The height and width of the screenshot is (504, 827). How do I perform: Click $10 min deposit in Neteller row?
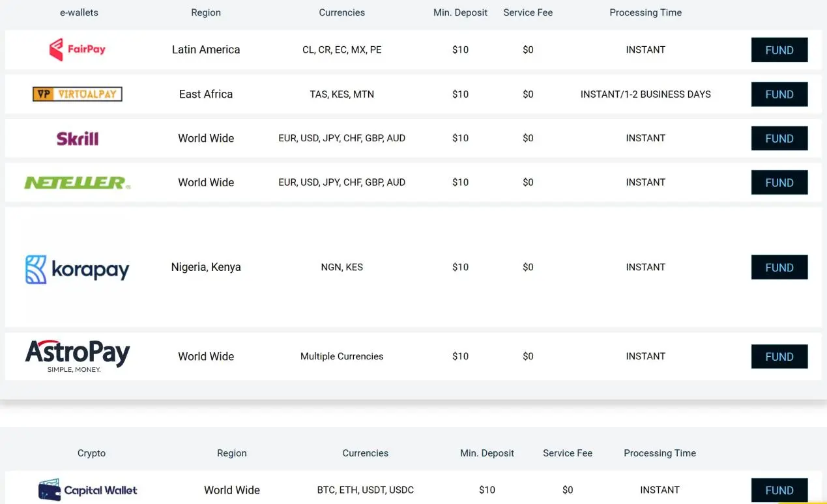(461, 182)
